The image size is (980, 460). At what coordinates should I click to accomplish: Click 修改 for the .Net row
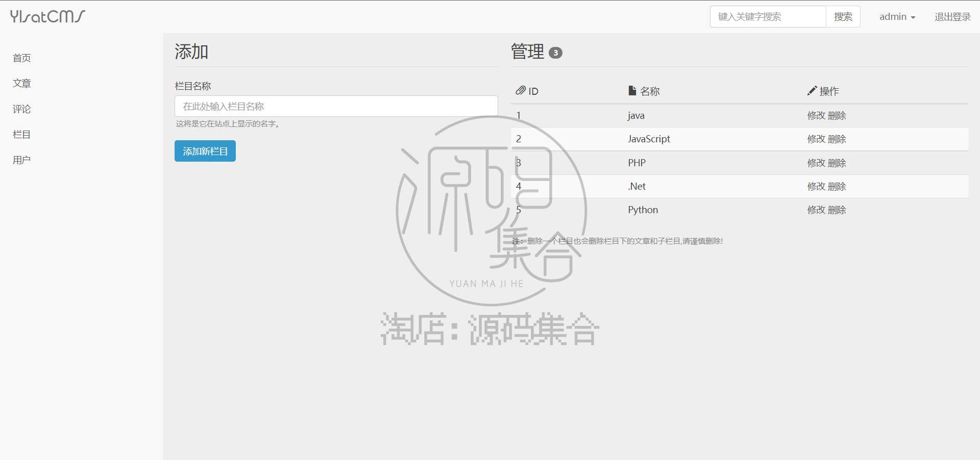click(816, 187)
